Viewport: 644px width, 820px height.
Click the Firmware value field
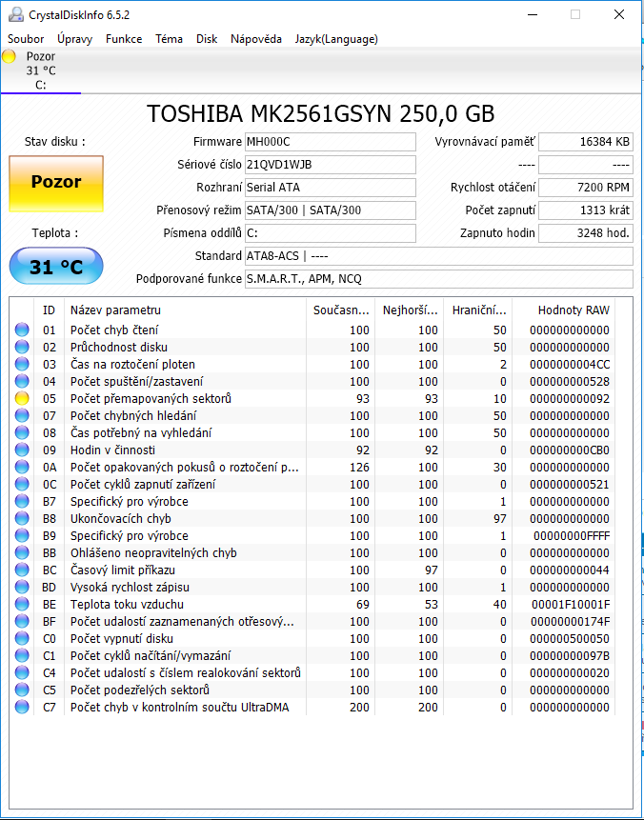point(330,142)
